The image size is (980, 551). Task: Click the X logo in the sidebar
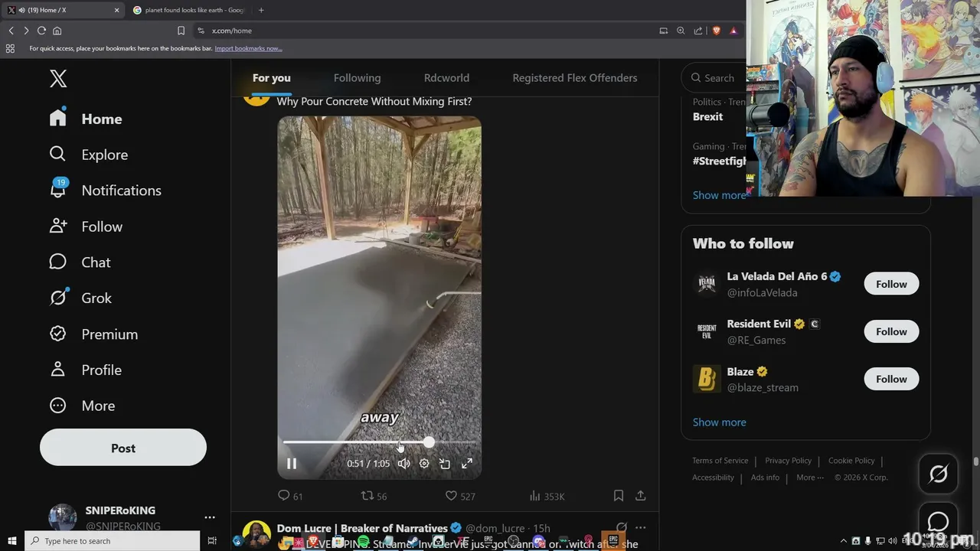(x=58, y=78)
